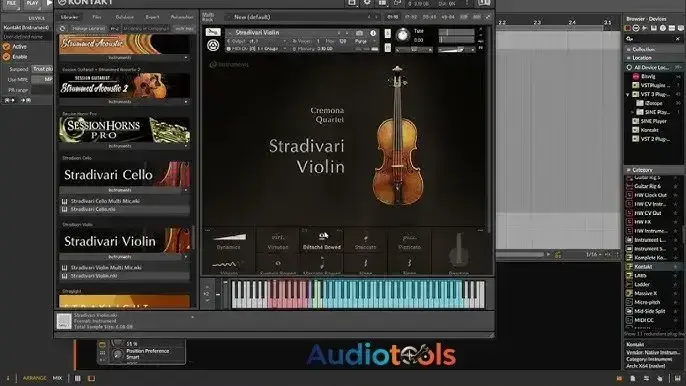The width and height of the screenshot is (686, 386).
Task: Collapse the Category section header
Action: (x=654, y=170)
